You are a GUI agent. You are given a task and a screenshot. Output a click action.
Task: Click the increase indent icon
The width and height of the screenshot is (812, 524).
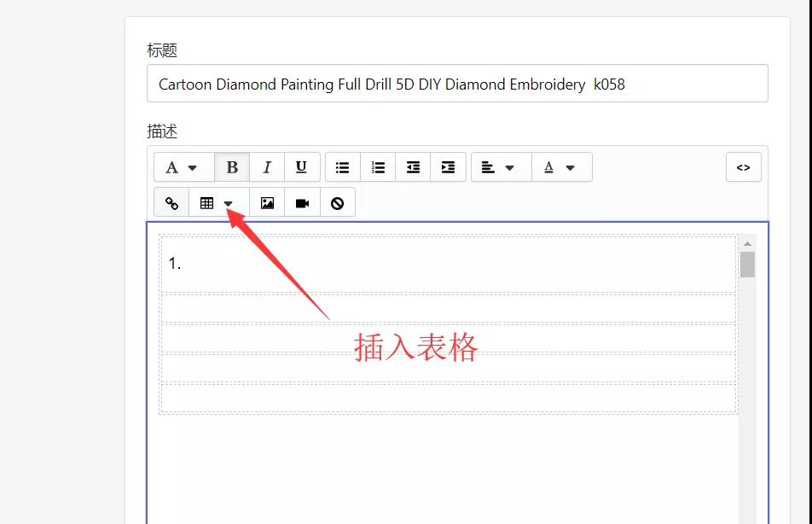tap(448, 167)
